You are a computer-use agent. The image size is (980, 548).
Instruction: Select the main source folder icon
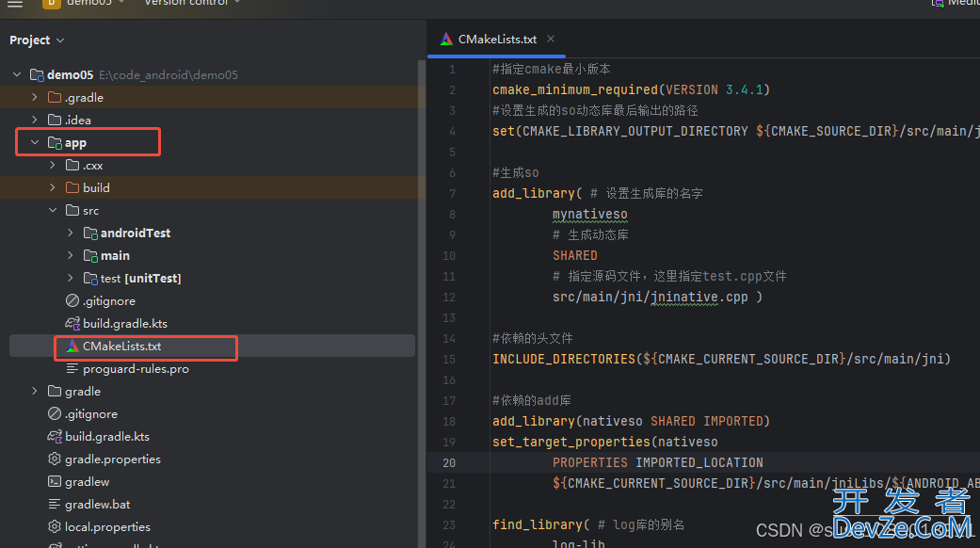tap(90, 256)
